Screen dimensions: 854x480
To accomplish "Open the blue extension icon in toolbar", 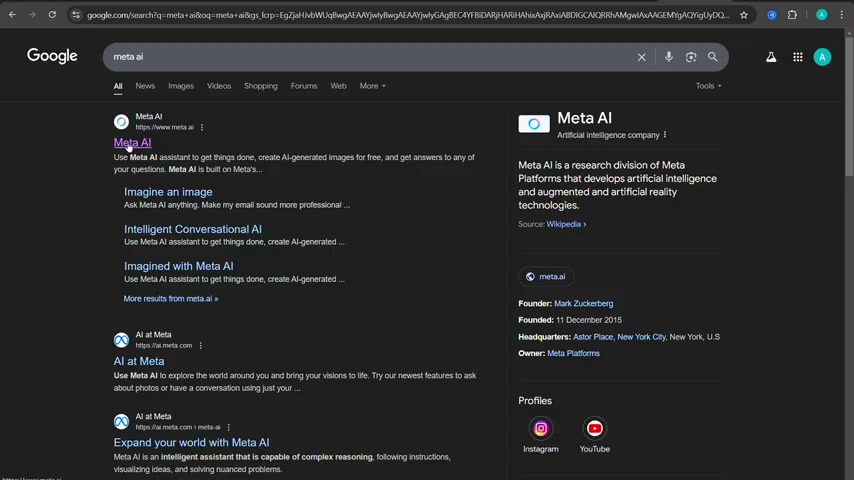I will click(772, 15).
